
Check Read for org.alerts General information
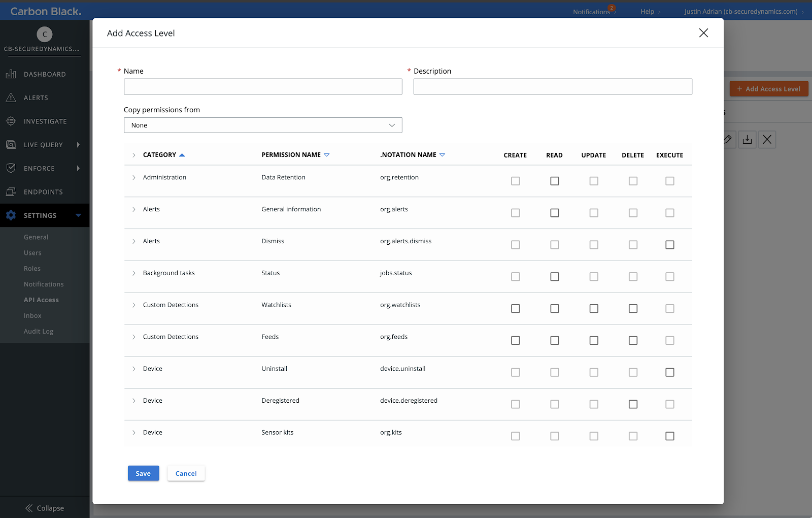point(555,213)
